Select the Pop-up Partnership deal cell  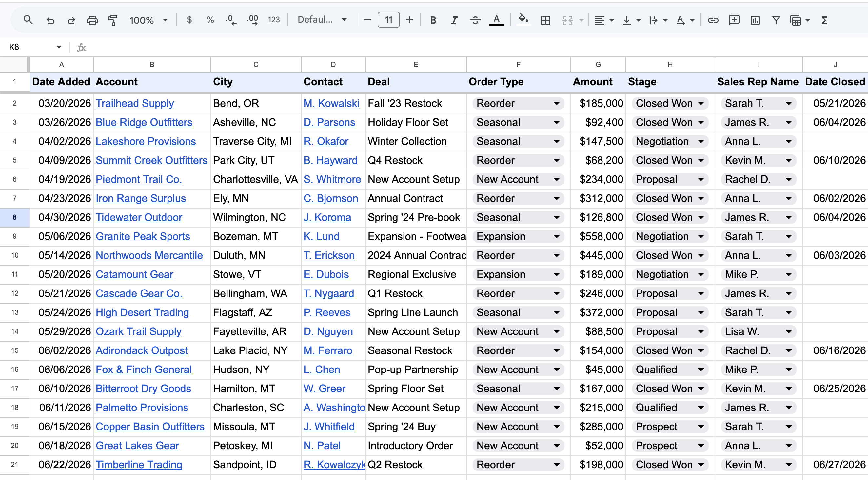[416, 370]
